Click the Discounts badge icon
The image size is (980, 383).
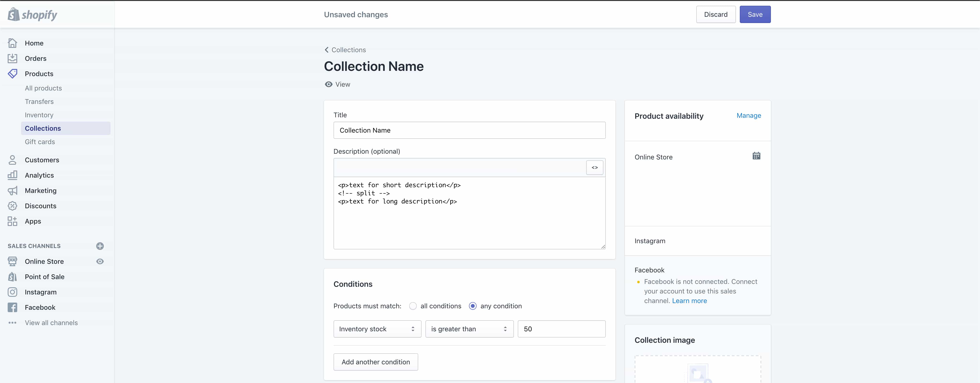click(12, 206)
